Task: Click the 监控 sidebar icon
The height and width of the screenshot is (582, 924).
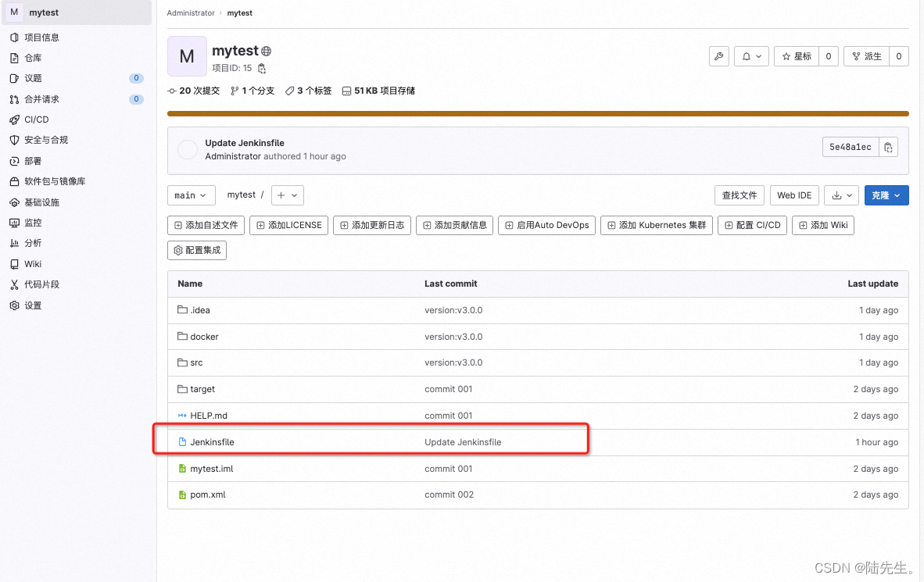Action: click(x=14, y=223)
